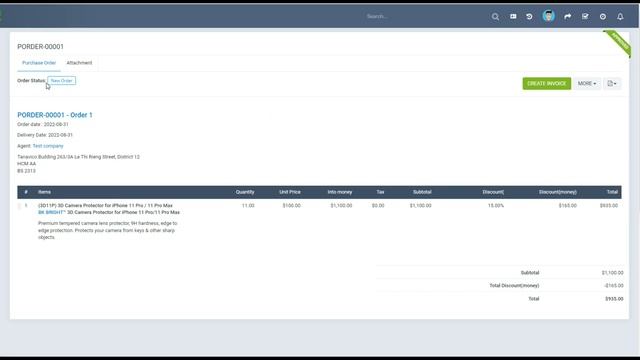
Task: Click the circular timer icon in header
Action: tap(603, 16)
